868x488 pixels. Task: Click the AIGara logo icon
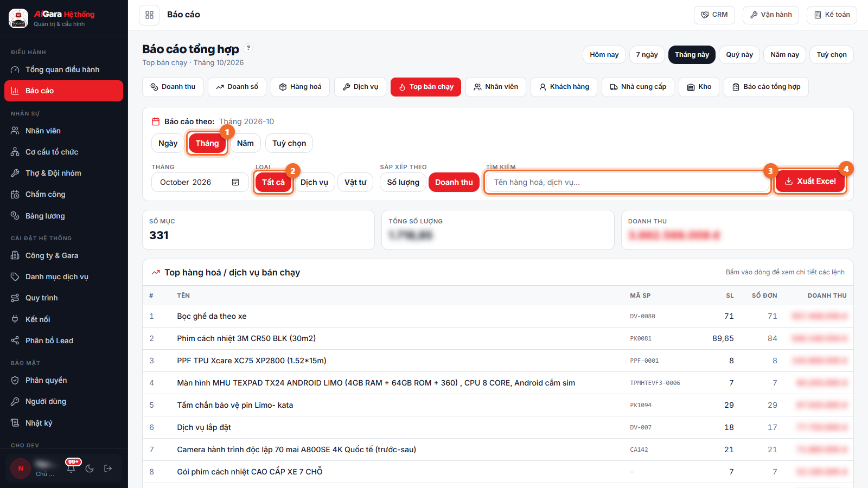click(18, 18)
